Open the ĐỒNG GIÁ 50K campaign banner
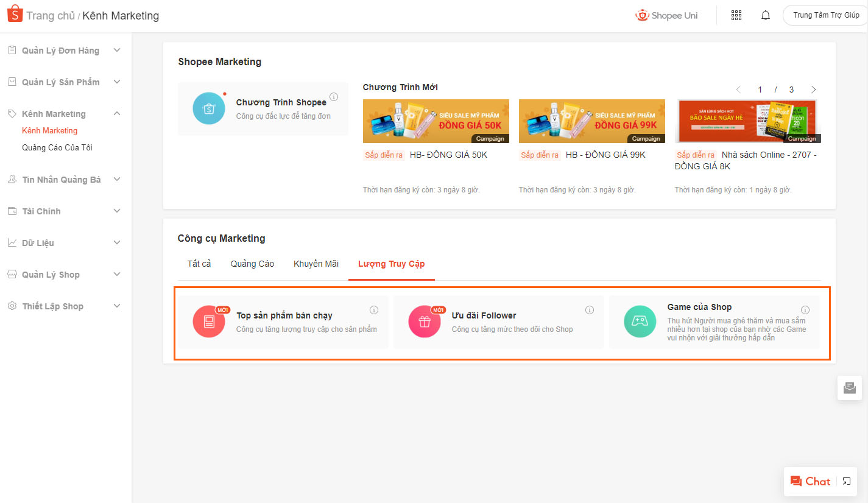This screenshot has width=868, height=503. pos(436,121)
